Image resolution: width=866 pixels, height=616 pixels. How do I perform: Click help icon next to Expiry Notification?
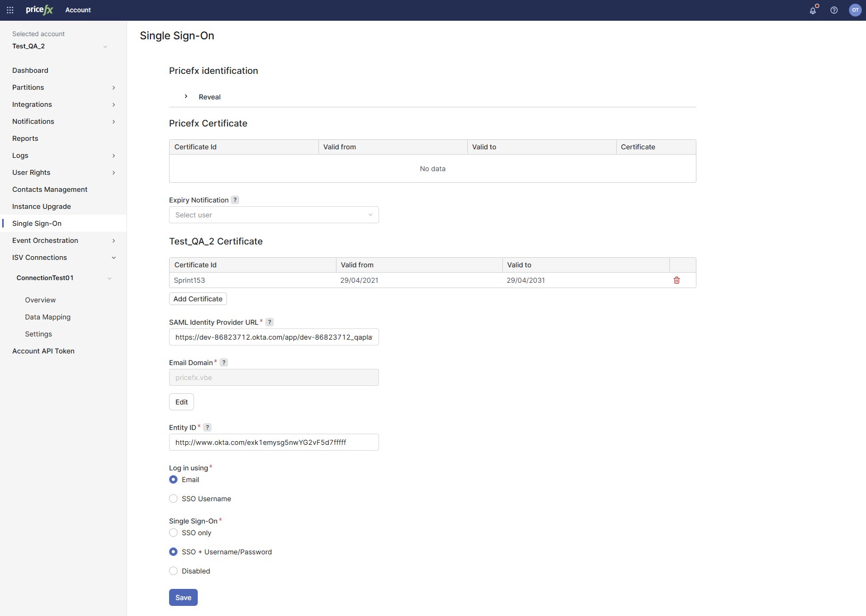[235, 200]
